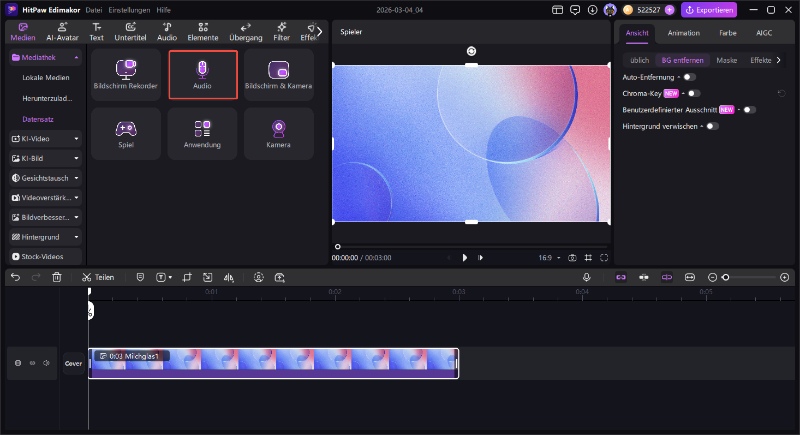The width and height of the screenshot is (800, 435).
Task: Choose the Kamera recording tile
Action: (278, 133)
